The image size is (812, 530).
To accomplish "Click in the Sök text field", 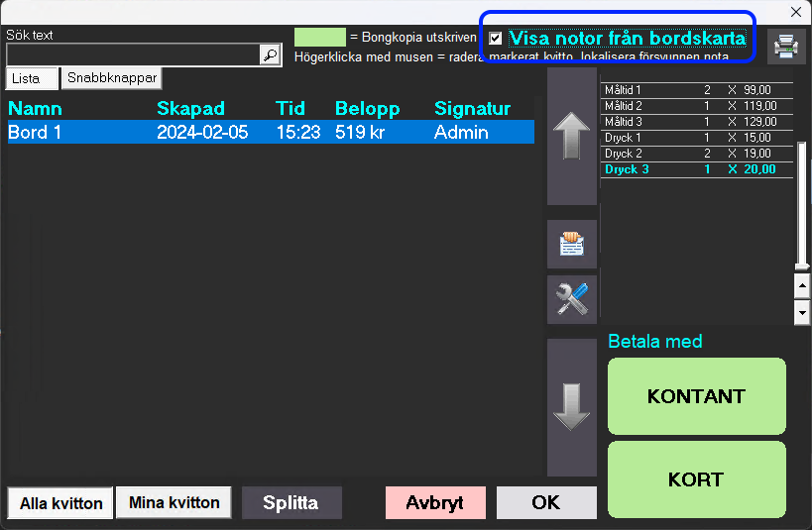I will click(x=132, y=55).
